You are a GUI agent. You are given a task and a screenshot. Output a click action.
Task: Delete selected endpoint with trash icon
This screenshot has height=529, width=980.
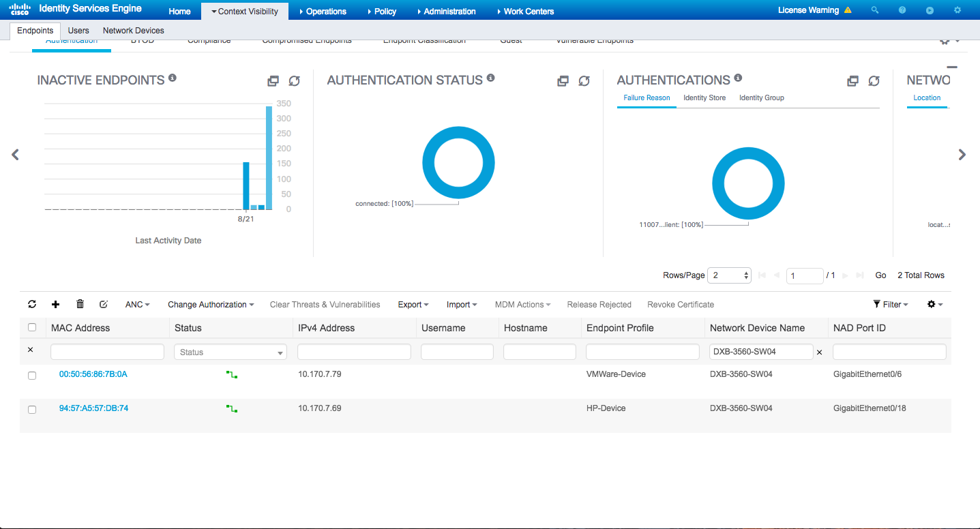point(80,304)
